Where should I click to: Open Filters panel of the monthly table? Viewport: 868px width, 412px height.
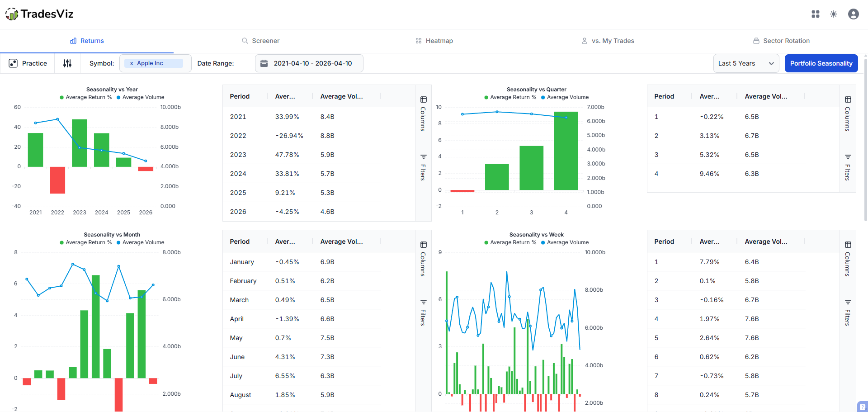[423, 312]
